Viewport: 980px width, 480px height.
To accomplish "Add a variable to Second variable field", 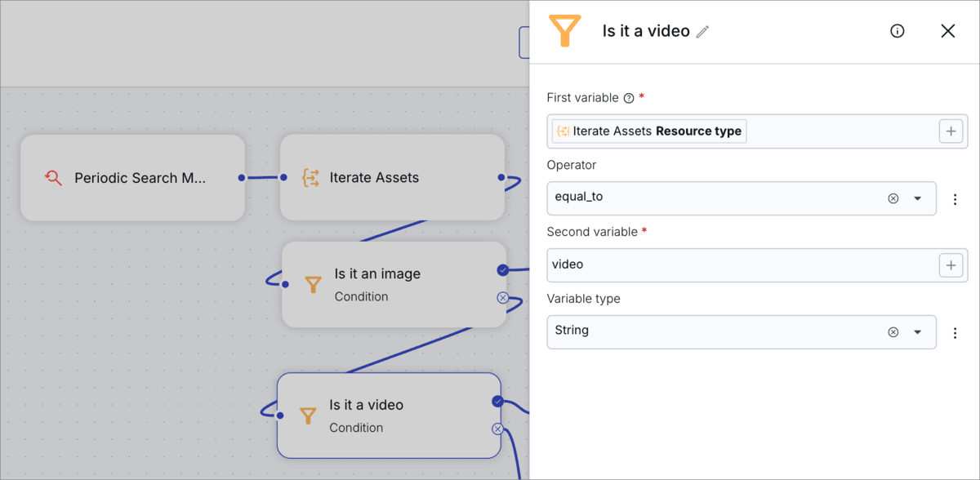I will coord(951,265).
